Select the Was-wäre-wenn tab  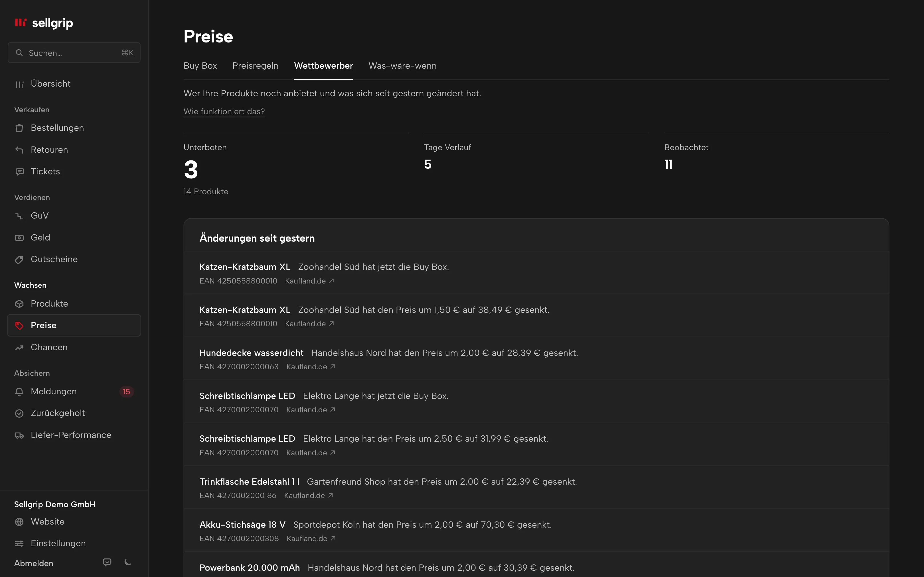tap(402, 66)
